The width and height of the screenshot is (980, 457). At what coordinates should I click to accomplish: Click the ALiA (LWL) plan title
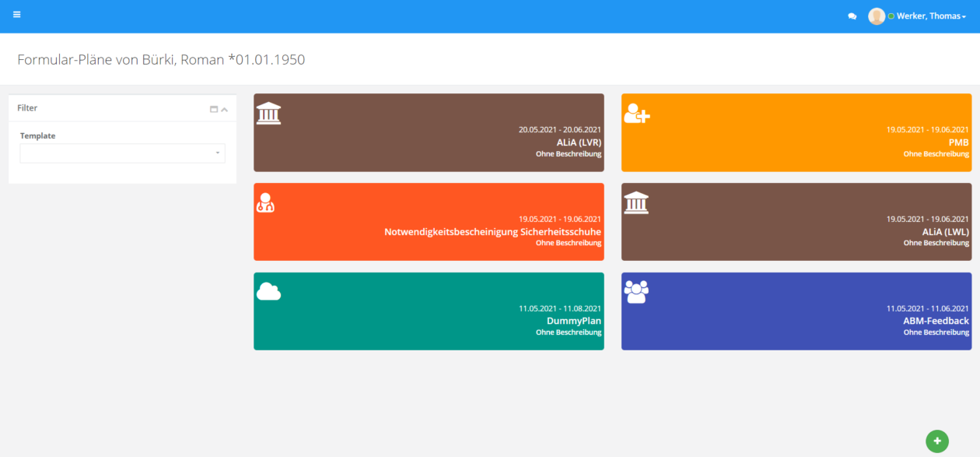point(945,232)
